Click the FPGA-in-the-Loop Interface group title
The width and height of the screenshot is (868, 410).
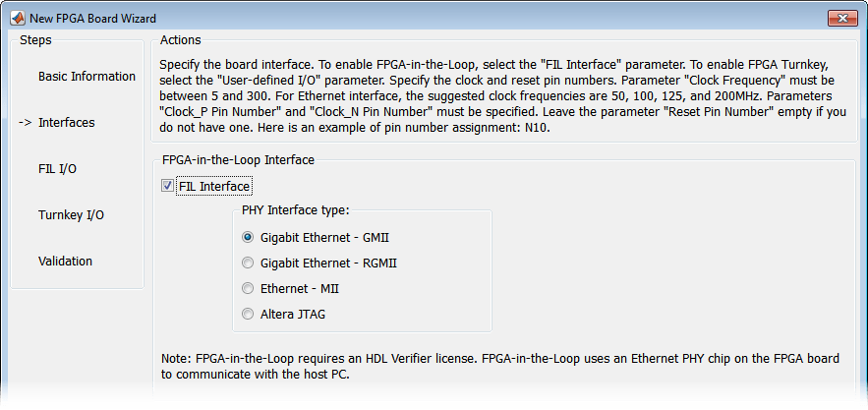237,158
